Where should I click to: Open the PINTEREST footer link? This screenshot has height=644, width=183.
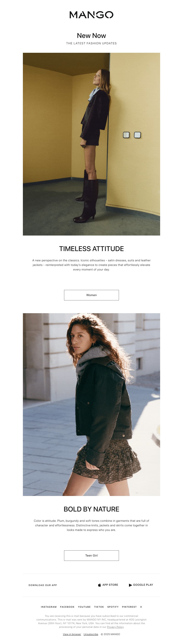129,607
